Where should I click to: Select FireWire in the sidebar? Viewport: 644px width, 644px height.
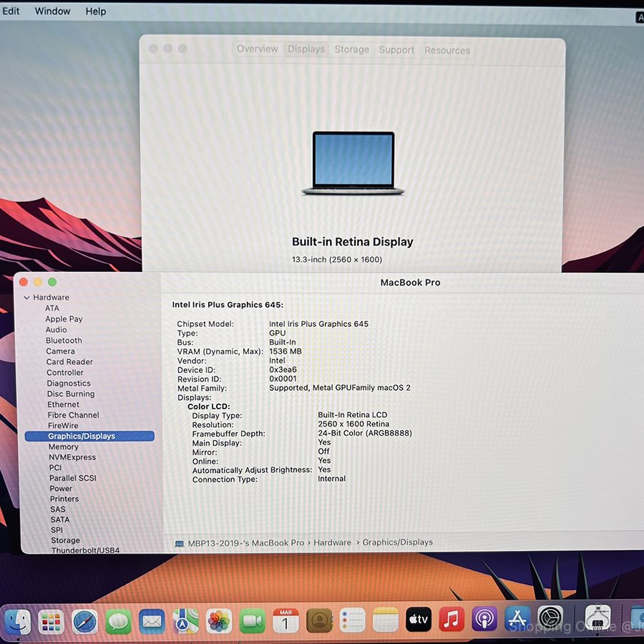[x=63, y=426]
